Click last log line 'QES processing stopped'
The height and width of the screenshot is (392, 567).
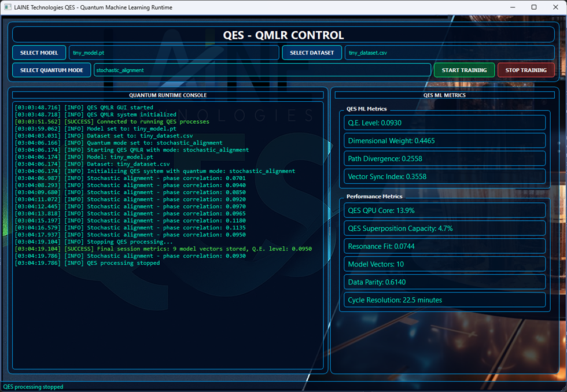tap(87, 263)
